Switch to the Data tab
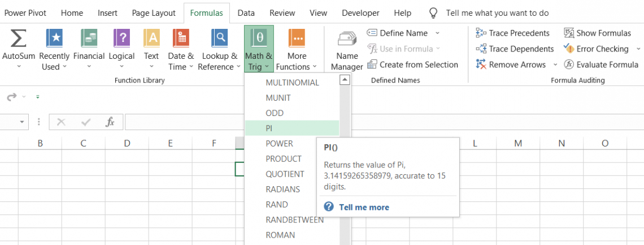The height and width of the screenshot is (245, 644). pyautogui.click(x=246, y=12)
